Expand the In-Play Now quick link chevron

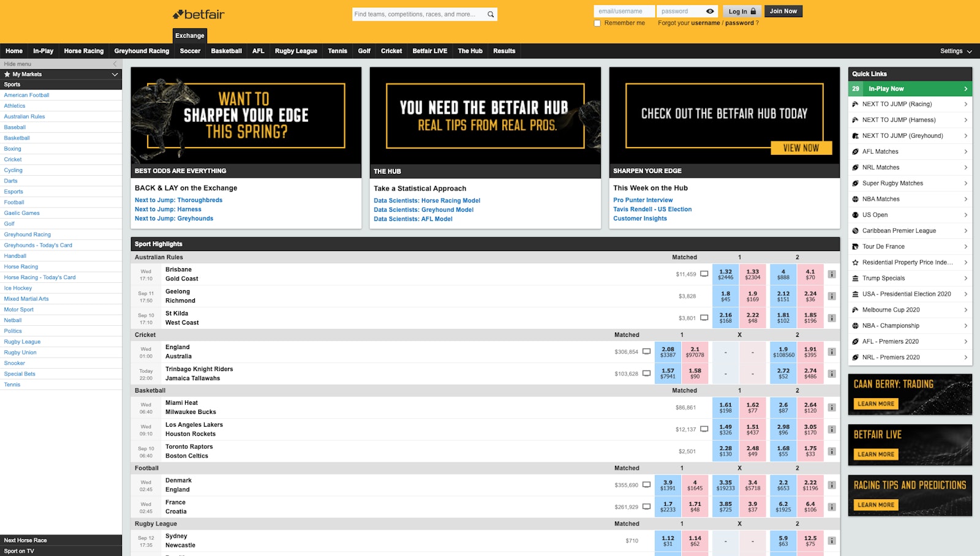pyautogui.click(x=966, y=88)
